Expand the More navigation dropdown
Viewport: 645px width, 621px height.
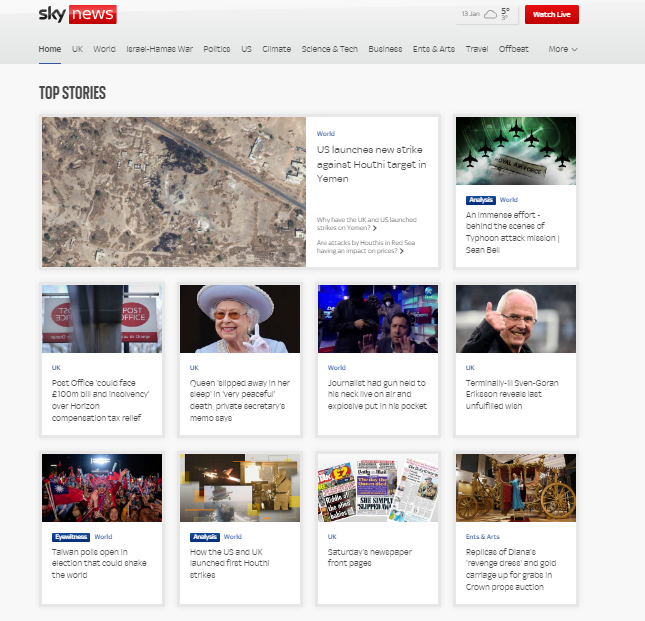562,49
